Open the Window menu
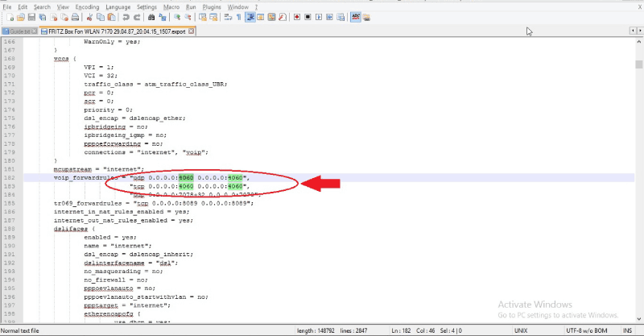 coord(237,7)
